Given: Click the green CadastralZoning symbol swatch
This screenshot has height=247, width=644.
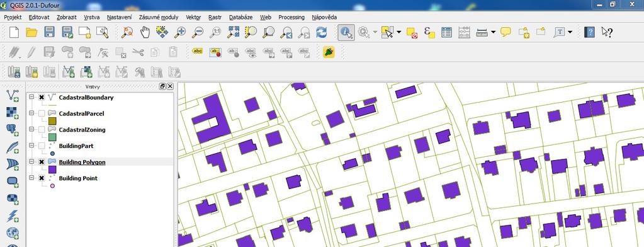Looking at the screenshot, I should (52, 137).
